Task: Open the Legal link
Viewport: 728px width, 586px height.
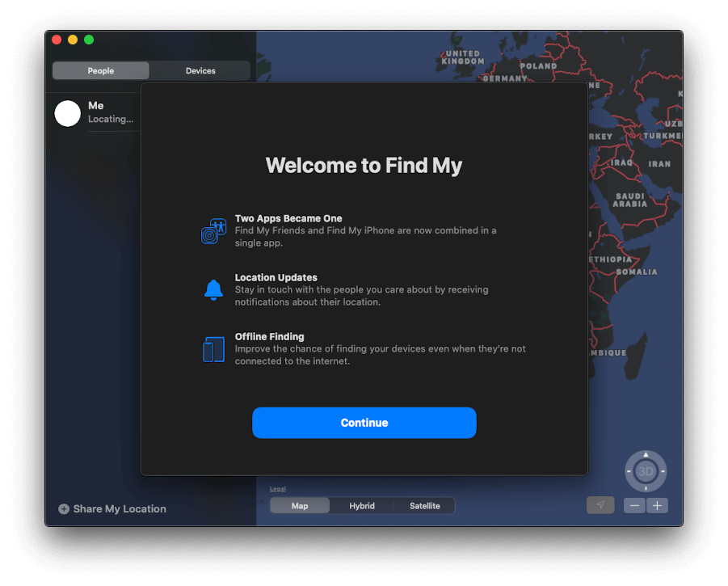Action: click(278, 488)
